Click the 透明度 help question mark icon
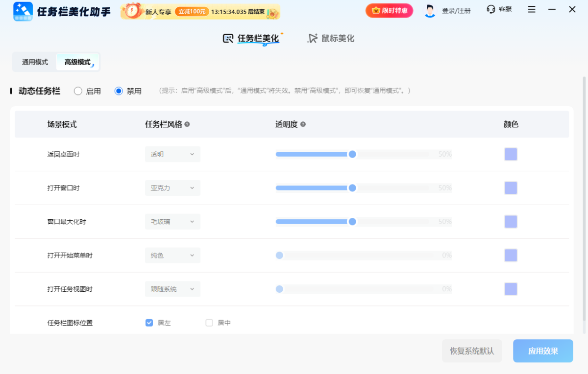Image resolution: width=588 pixels, height=374 pixels. pos(303,124)
